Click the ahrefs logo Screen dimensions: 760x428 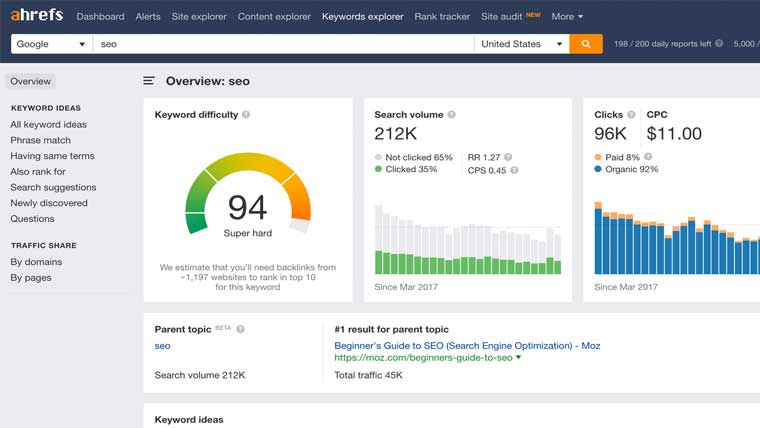pyautogui.click(x=37, y=15)
